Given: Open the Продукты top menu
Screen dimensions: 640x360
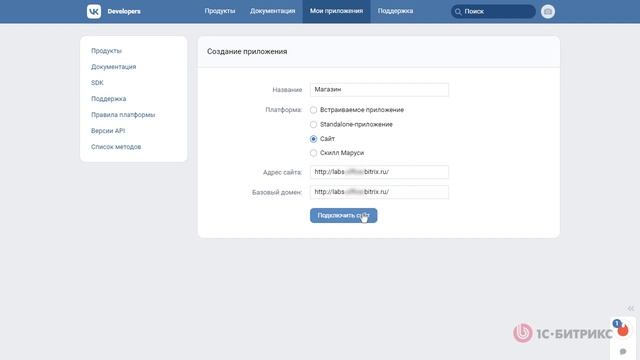Looking at the screenshot, I should tap(220, 11).
